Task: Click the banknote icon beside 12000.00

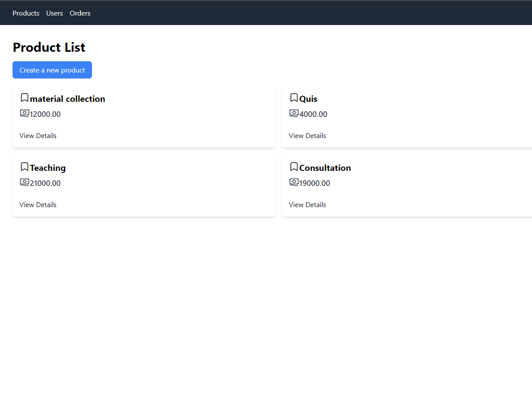Action: click(x=25, y=113)
